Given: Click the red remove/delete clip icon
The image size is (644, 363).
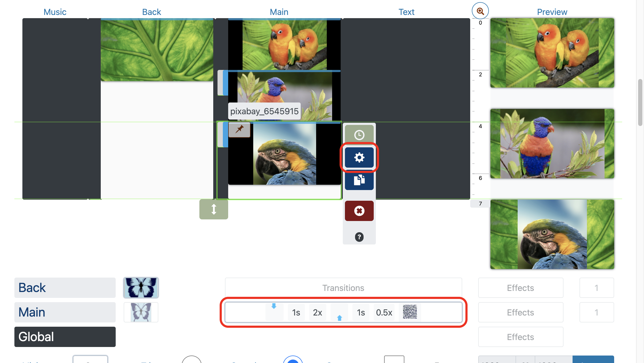Looking at the screenshot, I should (x=359, y=210).
